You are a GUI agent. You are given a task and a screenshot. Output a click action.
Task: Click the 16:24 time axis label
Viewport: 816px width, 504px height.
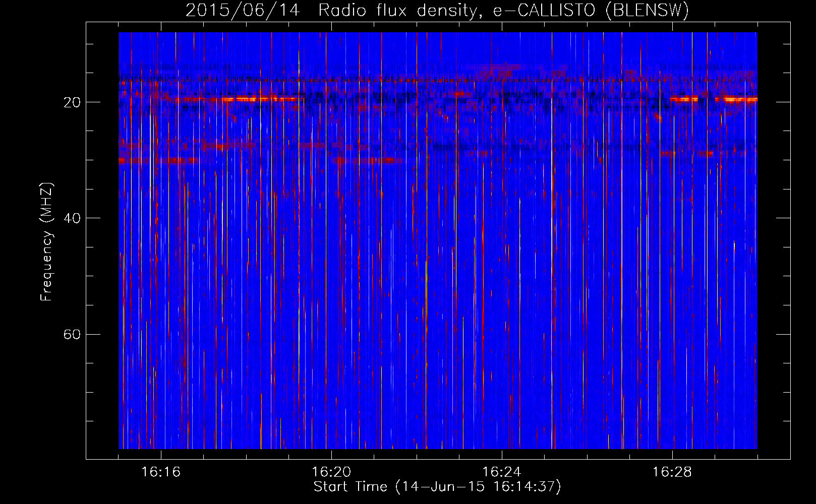[502, 472]
